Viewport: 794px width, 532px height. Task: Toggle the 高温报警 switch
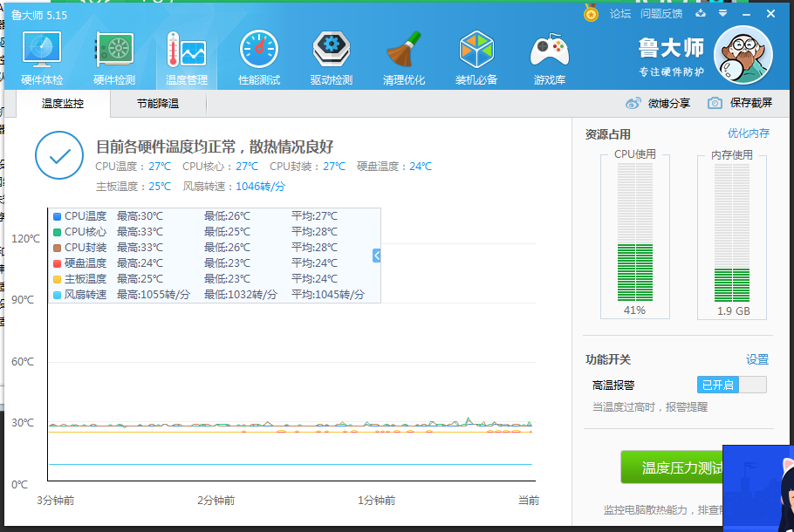pos(732,385)
